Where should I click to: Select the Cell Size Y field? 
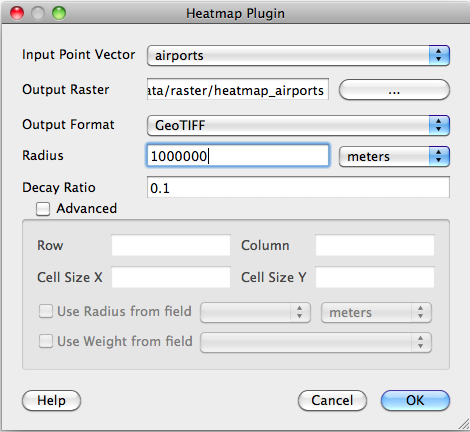[375, 277]
